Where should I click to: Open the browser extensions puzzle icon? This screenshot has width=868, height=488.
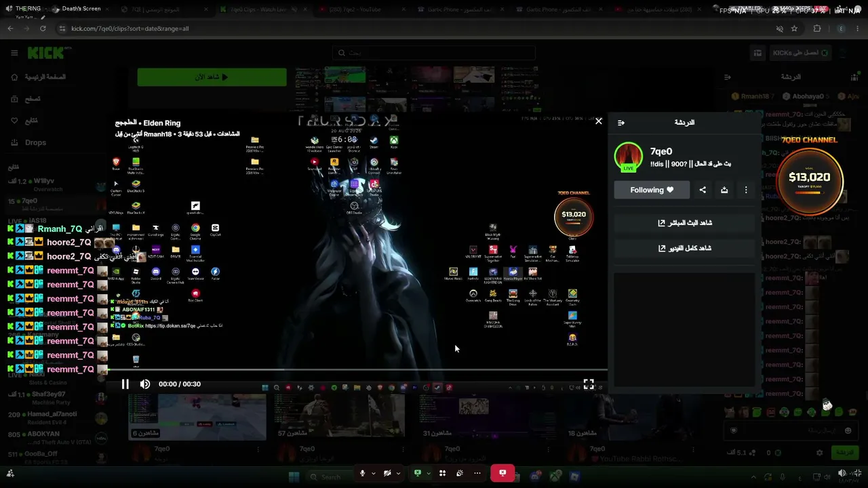[817, 28]
